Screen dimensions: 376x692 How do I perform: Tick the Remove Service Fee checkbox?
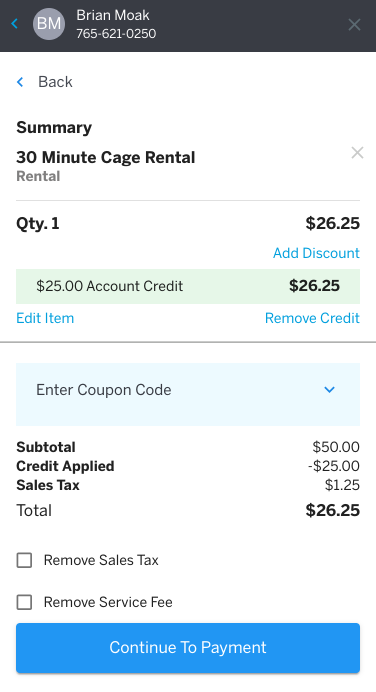(24, 602)
